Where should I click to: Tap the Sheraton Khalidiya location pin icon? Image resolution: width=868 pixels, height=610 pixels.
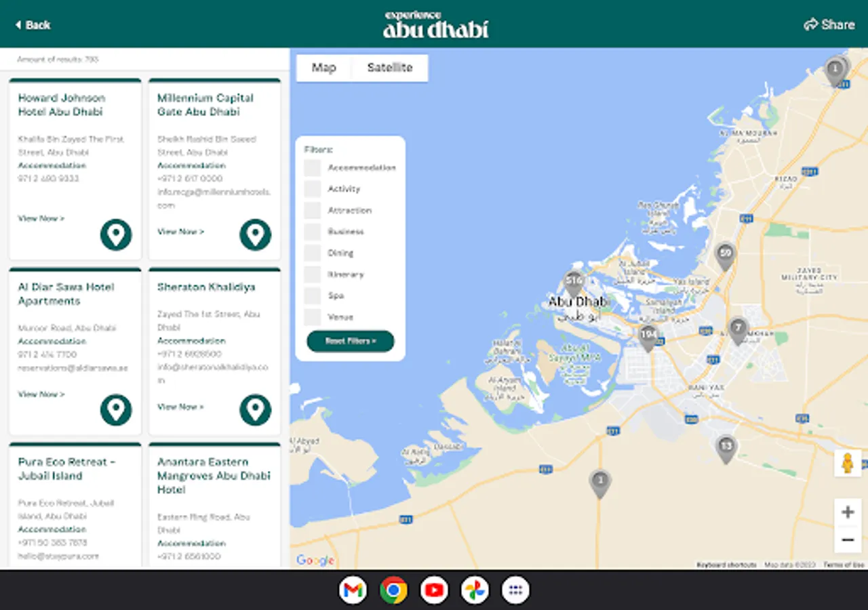255,410
